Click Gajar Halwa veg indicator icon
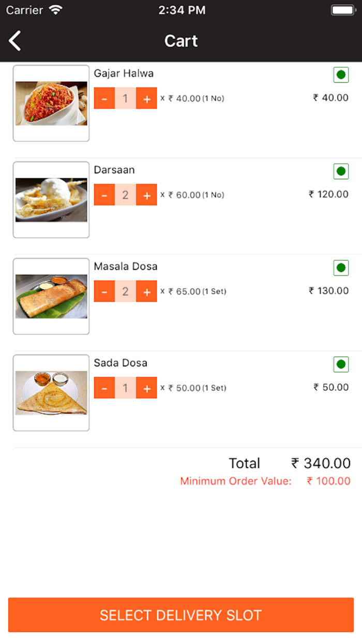The image size is (362, 644). [x=341, y=75]
